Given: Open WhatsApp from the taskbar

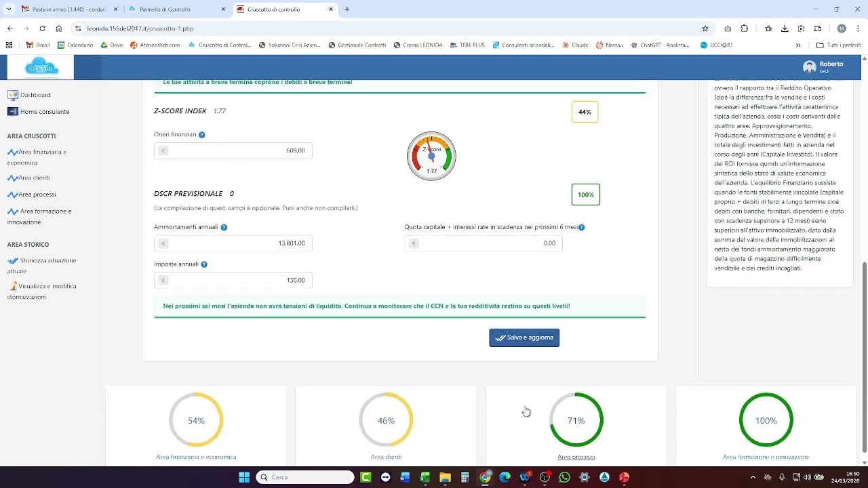Looking at the screenshot, I should (x=565, y=477).
